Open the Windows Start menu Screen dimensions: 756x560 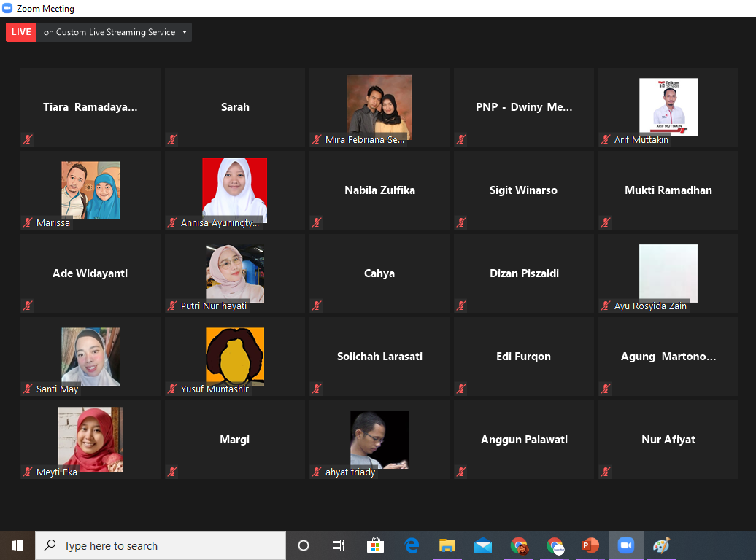pos(18,545)
